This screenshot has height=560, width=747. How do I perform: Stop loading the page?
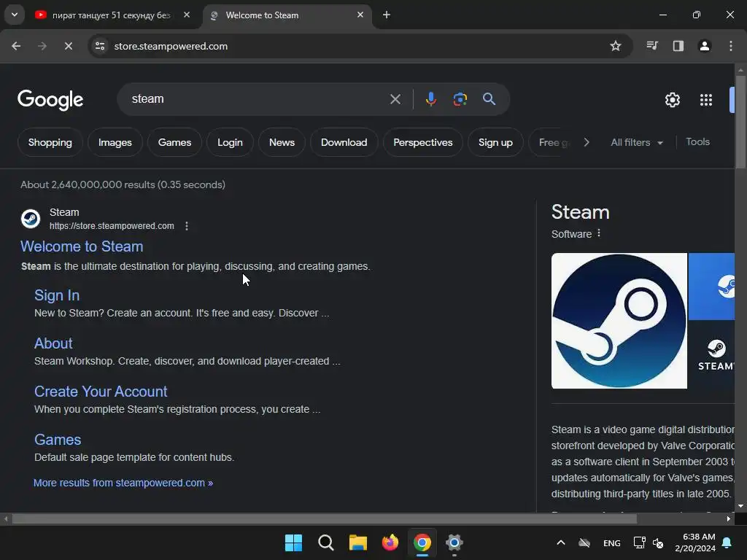coord(68,46)
